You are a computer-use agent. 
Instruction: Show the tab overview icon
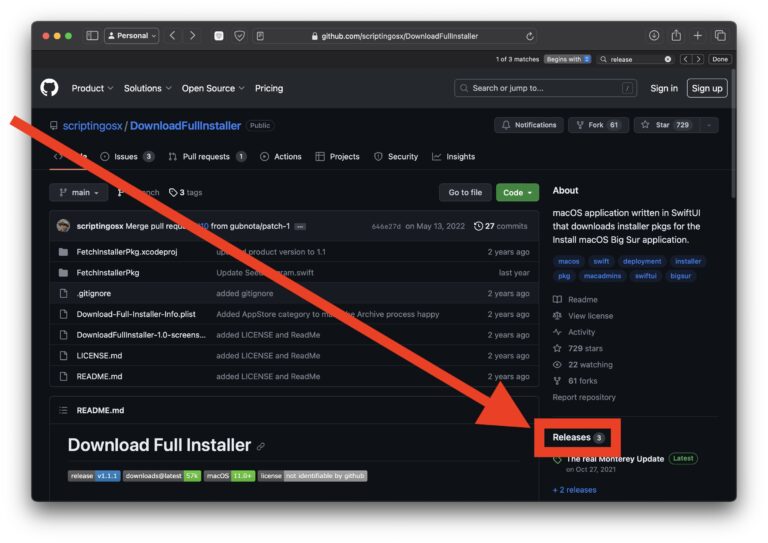click(x=720, y=35)
